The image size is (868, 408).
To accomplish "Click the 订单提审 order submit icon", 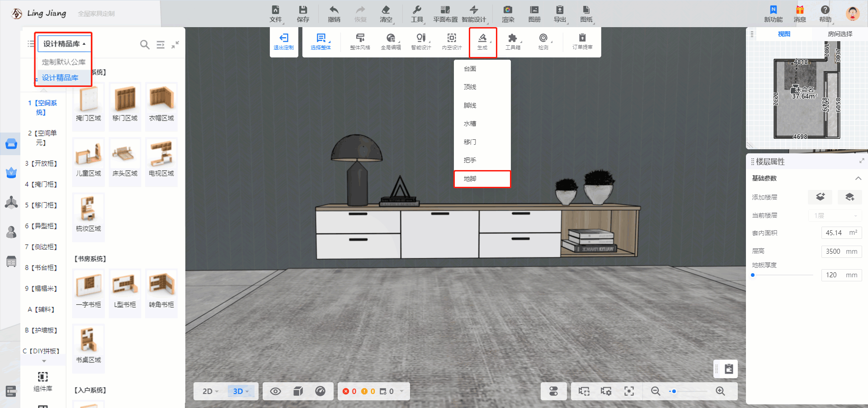I will click(x=582, y=38).
